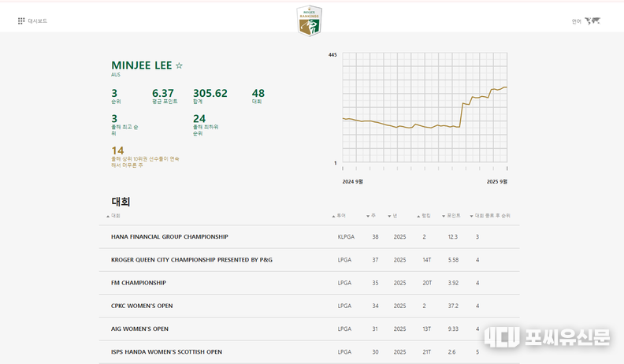The image size is (624, 364).
Task: Click KLPGA tour cell in Hana row
Action: tap(346, 236)
